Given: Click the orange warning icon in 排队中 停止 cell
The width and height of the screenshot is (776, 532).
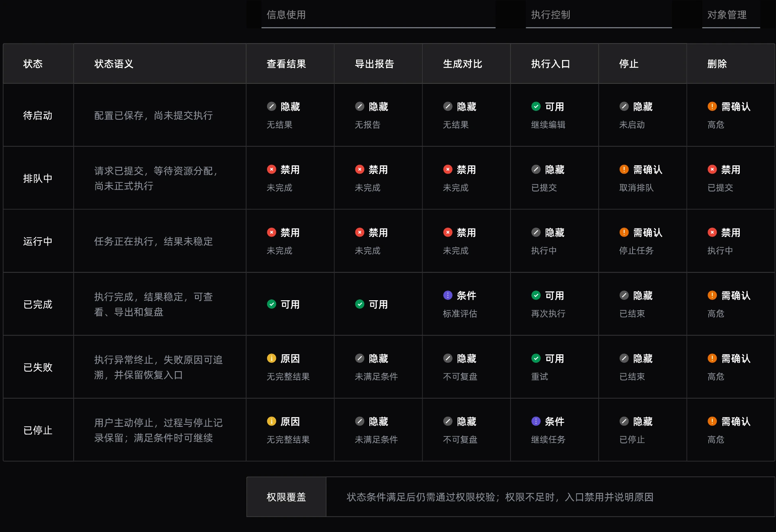Looking at the screenshot, I should click(624, 169).
